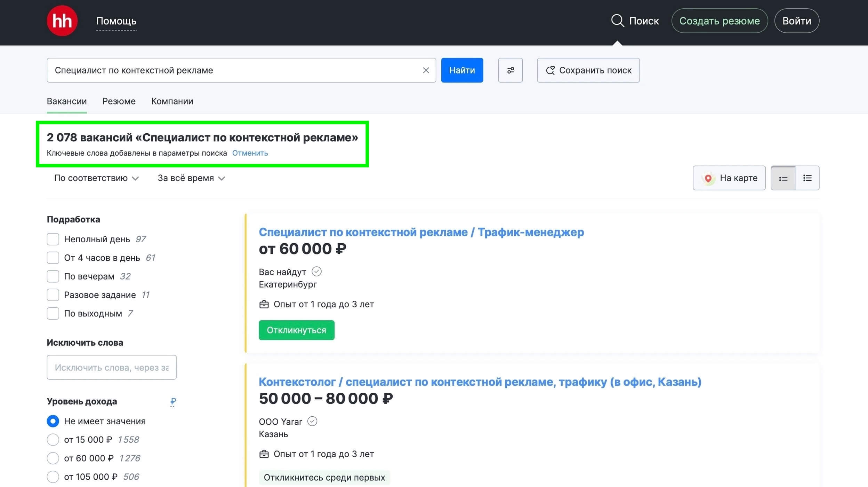
Task: Change currency with the ruble icon
Action: 173,402
